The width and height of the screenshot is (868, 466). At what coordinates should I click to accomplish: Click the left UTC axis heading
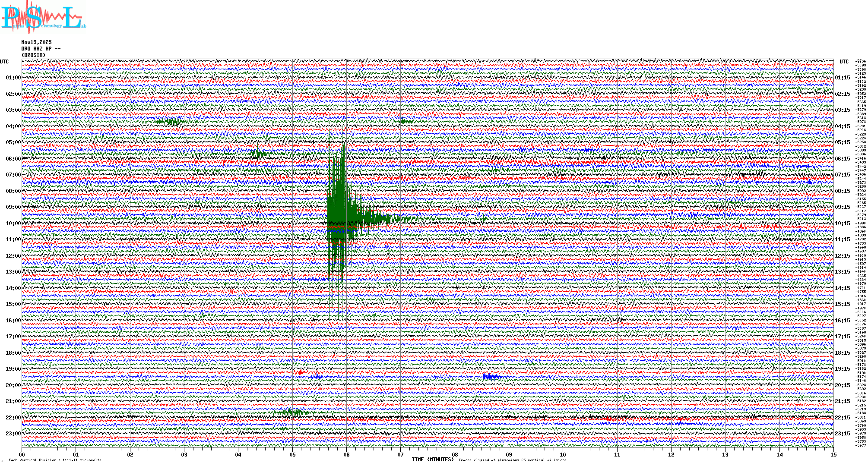(4, 62)
